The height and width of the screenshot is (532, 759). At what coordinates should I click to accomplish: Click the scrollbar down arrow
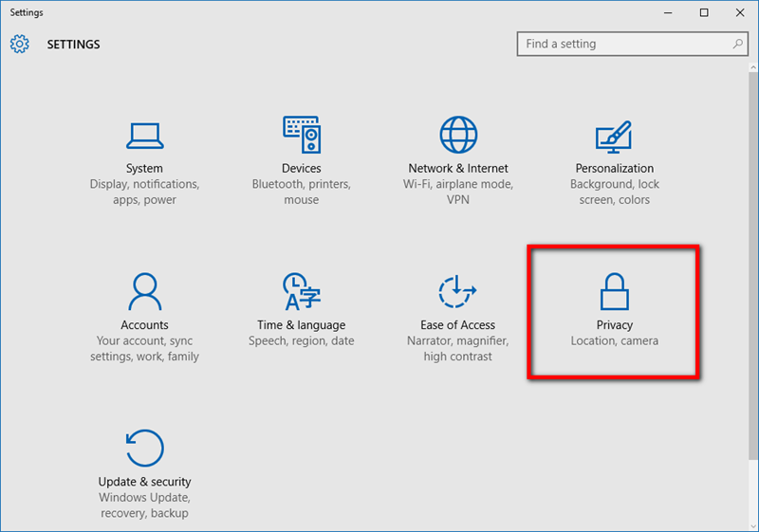pos(753,525)
